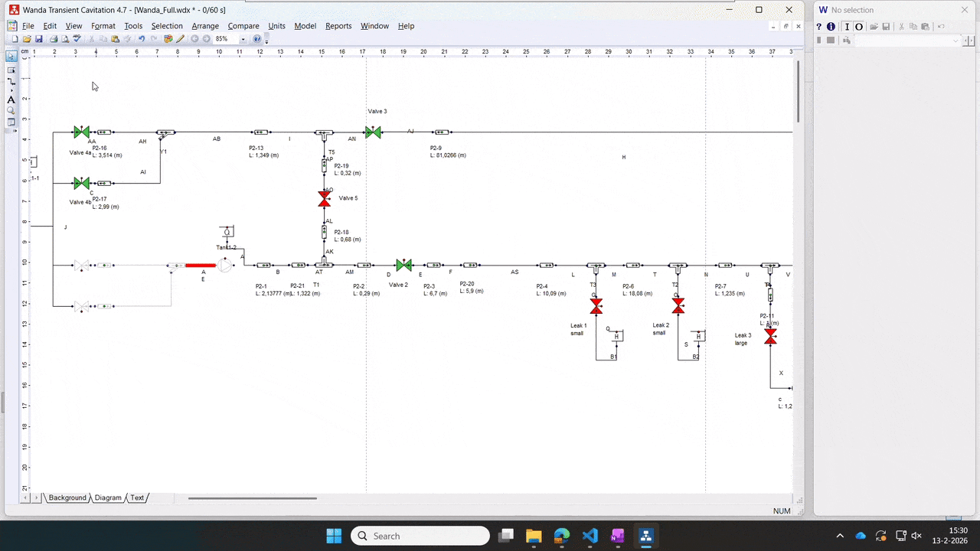Click the info icon in property window
Viewport: 980px width, 551px height.
[x=831, y=27]
